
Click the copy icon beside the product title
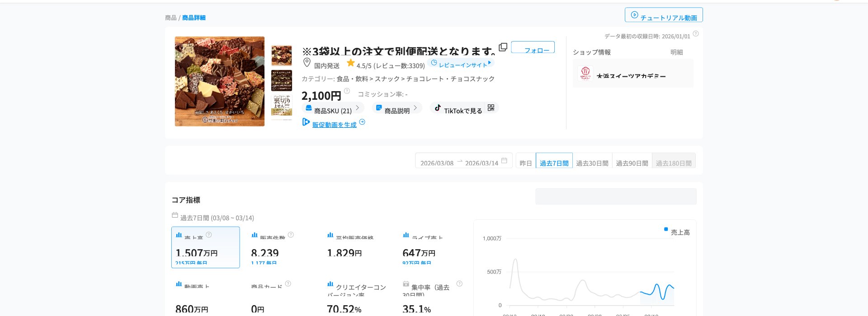click(x=503, y=47)
